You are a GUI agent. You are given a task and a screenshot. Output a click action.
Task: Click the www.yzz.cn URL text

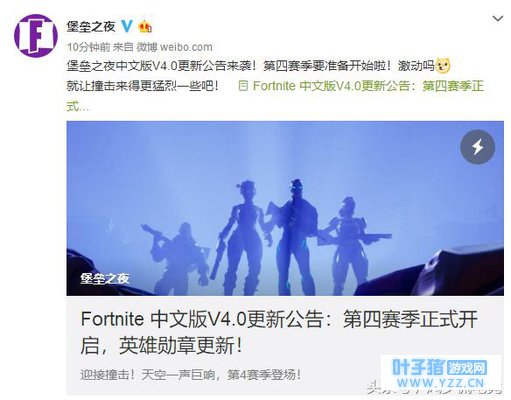click(x=440, y=383)
